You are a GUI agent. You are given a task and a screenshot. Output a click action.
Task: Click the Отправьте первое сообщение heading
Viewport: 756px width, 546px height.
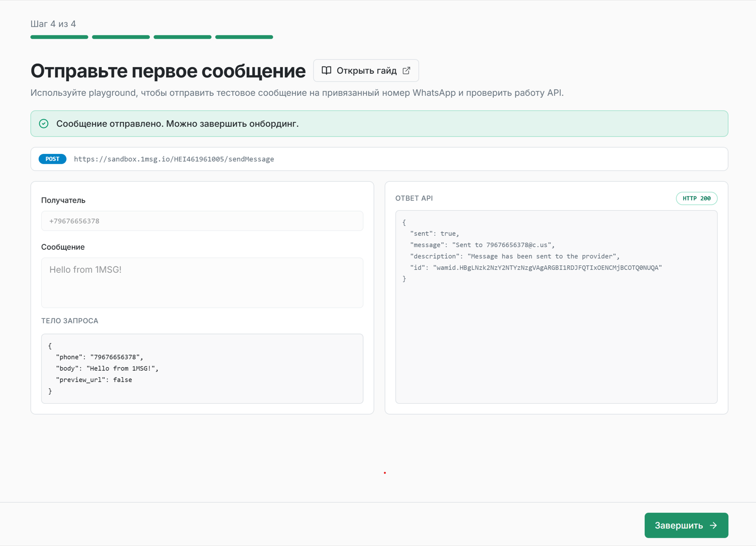click(x=168, y=71)
